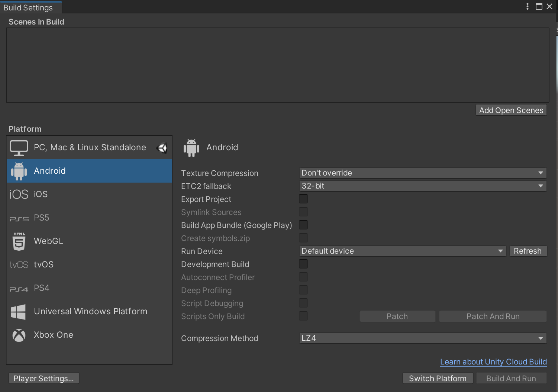The height and width of the screenshot is (392, 558).
Task: Open Player Settings
Action: click(x=43, y=379)
